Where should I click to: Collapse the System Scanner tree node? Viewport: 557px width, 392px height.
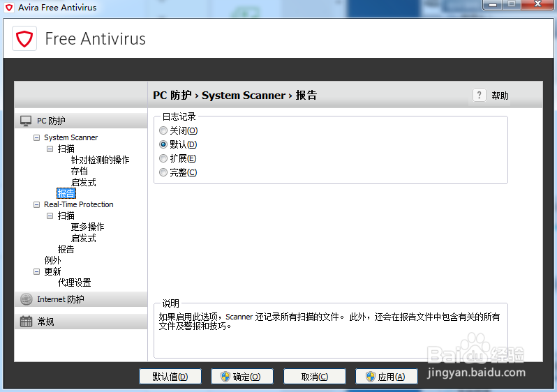[x=36, y=138]
